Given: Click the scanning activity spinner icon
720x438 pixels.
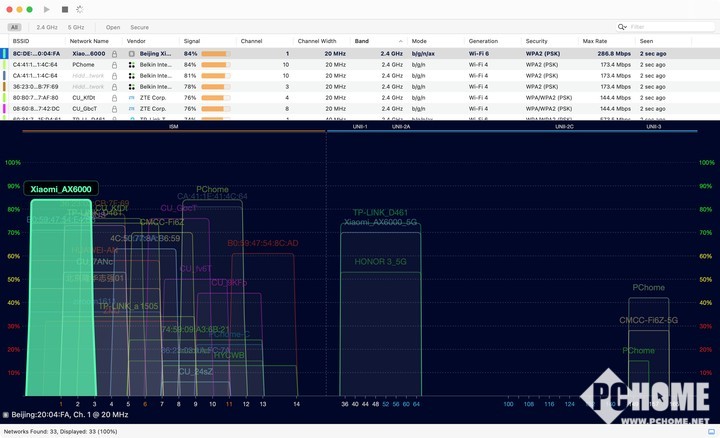Looking at the screenshot, I should click(x=79, y=9).
